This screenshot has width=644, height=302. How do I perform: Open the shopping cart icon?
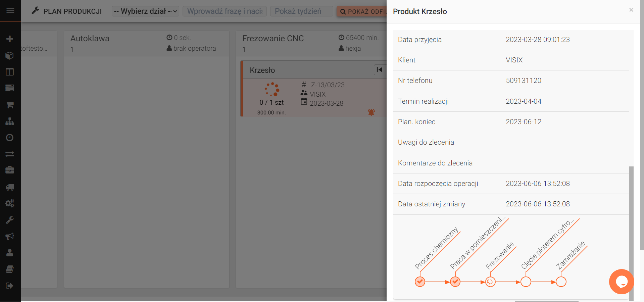click(10, 105)
